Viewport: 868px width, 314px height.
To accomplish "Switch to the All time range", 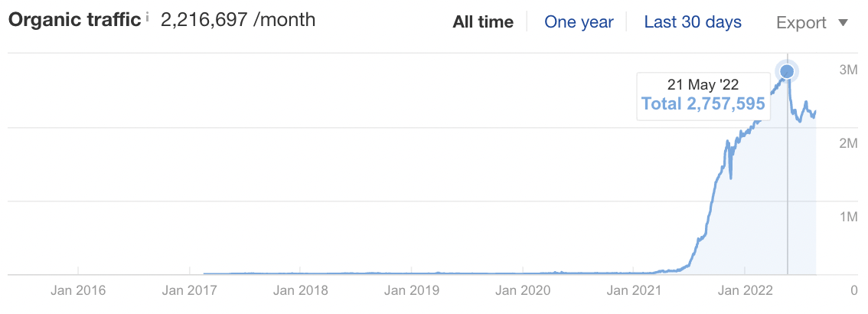I will tap(483, 22).
